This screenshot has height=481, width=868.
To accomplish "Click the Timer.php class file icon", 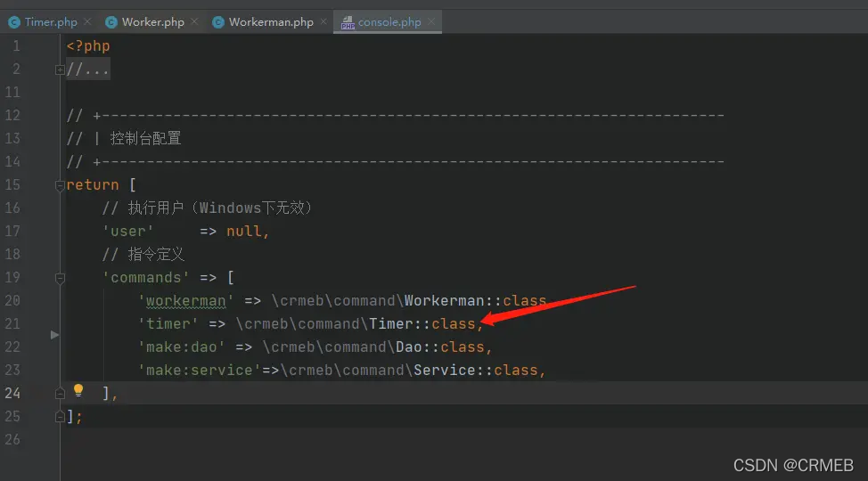I will pos(14,22).
